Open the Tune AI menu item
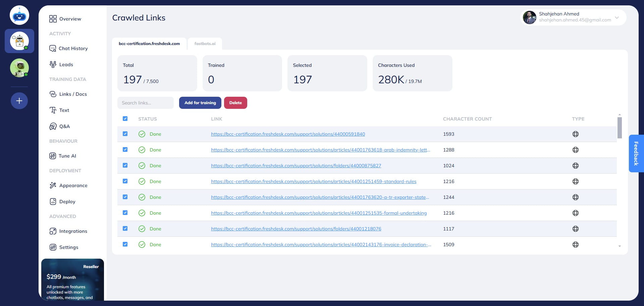The height and width of the screenshot is (306, 644). pos(63,156)
